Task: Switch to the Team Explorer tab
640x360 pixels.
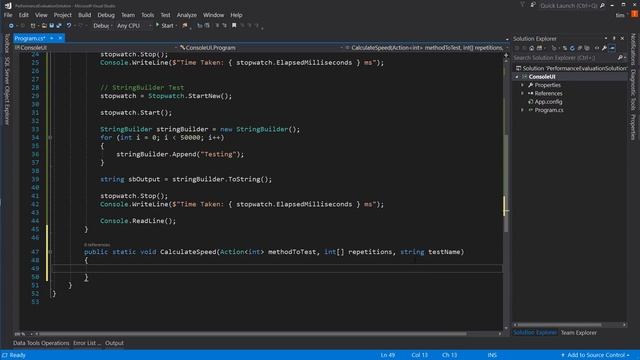Action: 578,333
